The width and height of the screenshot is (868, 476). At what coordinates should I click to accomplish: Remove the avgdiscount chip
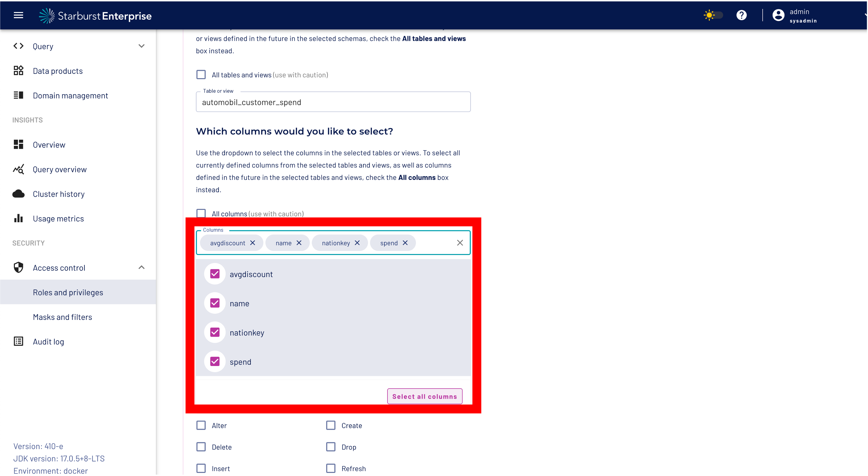253,243
